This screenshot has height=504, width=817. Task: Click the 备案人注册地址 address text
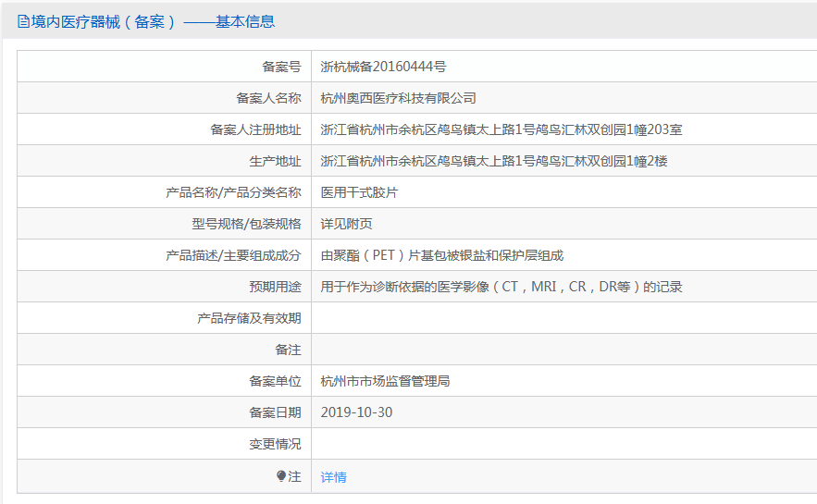coord(501,129)
